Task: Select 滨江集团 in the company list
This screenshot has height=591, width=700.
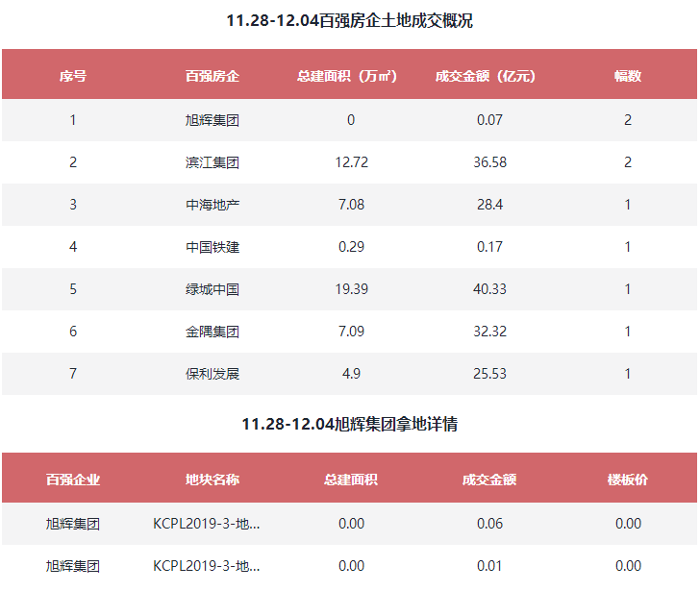Action: coord(212,162)
